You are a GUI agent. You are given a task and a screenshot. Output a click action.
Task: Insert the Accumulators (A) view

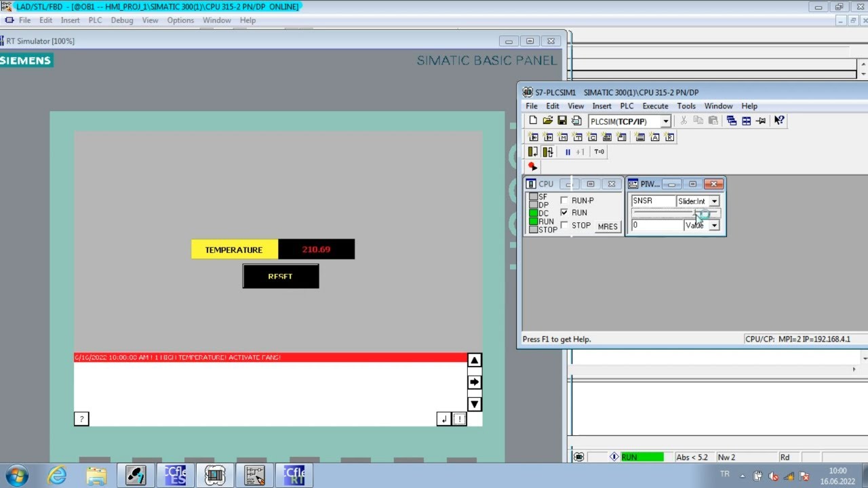[x=654, y=137]
